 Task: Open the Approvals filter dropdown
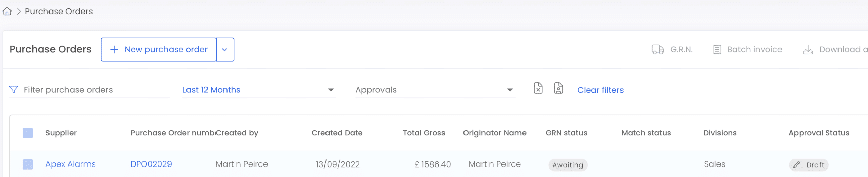point(435,90)
